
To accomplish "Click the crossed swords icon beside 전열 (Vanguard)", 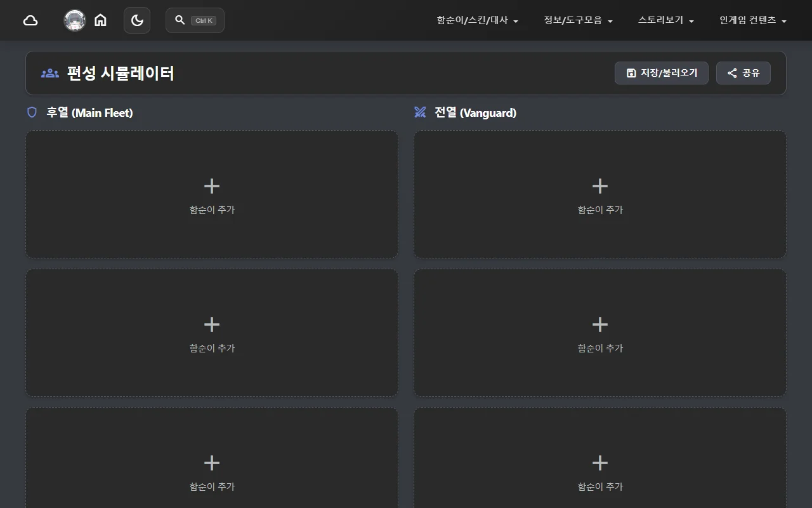I will coord(420,112).
